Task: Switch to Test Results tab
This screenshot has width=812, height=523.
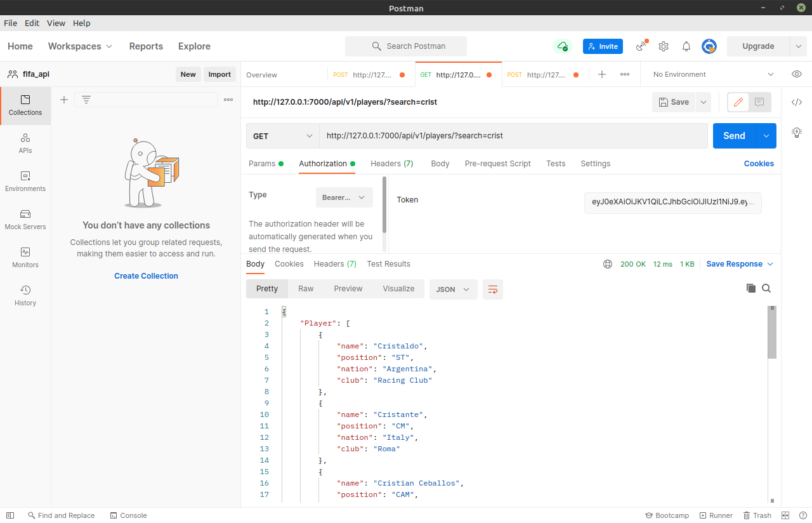Action: (x=389, y=264)
